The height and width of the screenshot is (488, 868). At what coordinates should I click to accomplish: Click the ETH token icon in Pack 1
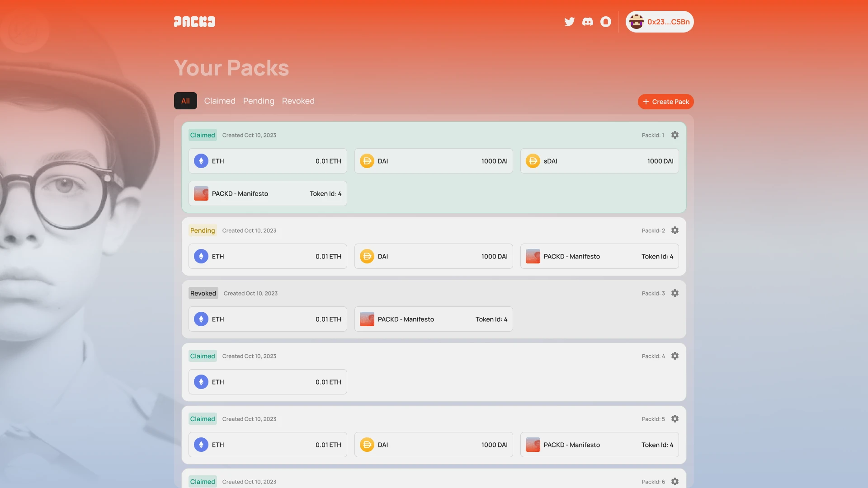point(201,160)
